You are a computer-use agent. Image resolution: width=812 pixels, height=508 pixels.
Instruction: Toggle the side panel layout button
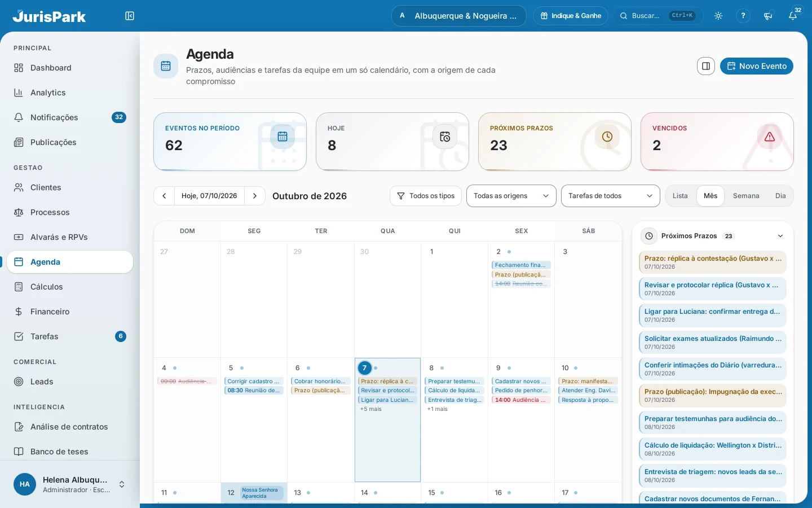(706, 66)
